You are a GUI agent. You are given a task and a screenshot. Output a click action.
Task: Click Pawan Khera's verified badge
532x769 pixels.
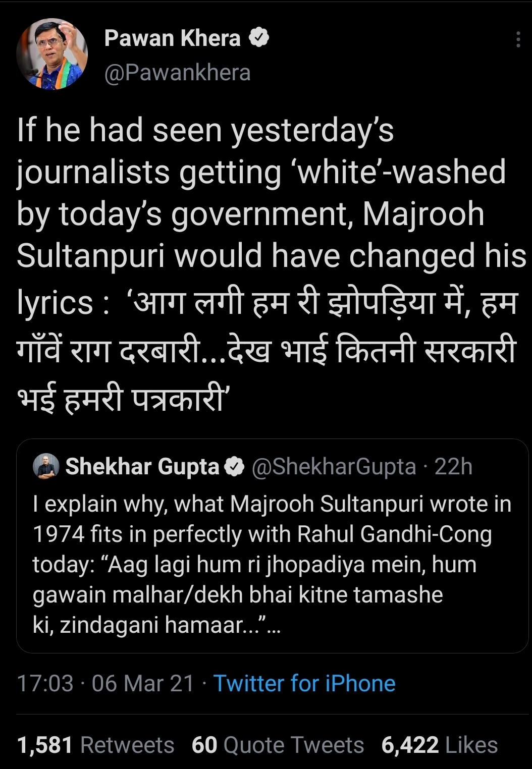[259, 38]
